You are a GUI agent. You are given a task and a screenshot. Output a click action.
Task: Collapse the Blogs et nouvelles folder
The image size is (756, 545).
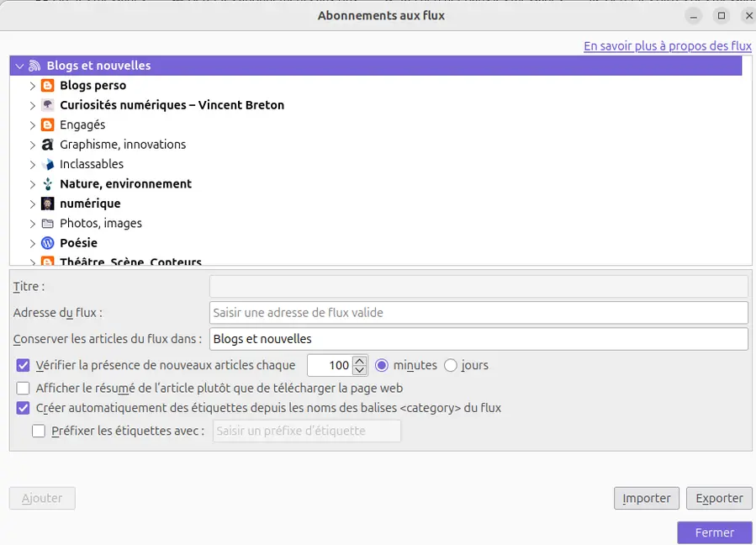click(19, 66)
